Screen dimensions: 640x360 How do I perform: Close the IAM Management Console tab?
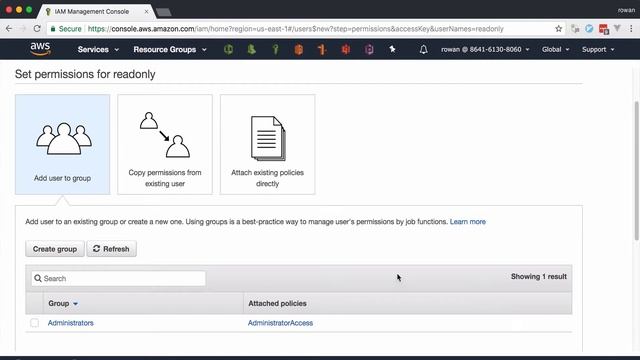pos(146,11)
